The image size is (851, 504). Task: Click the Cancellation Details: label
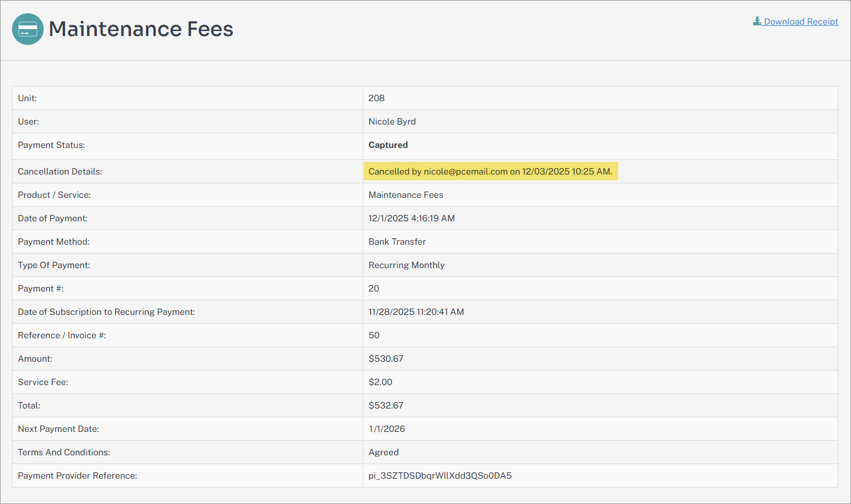pos(59,171)
